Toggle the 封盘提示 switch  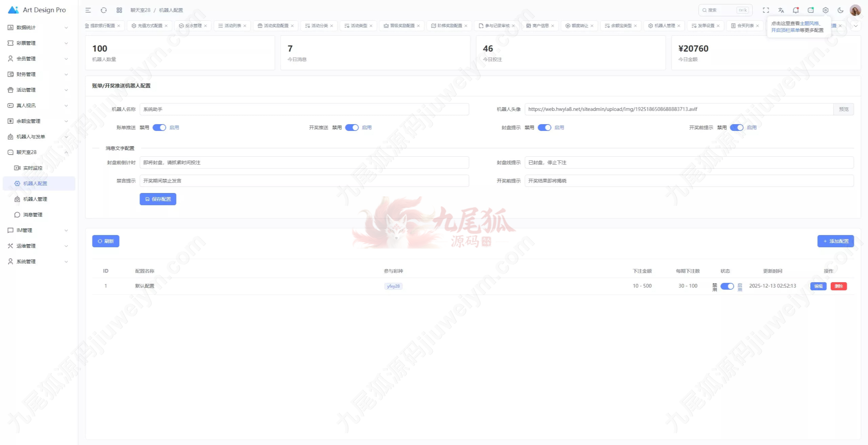pyautogui.click(x=544, y=128)
